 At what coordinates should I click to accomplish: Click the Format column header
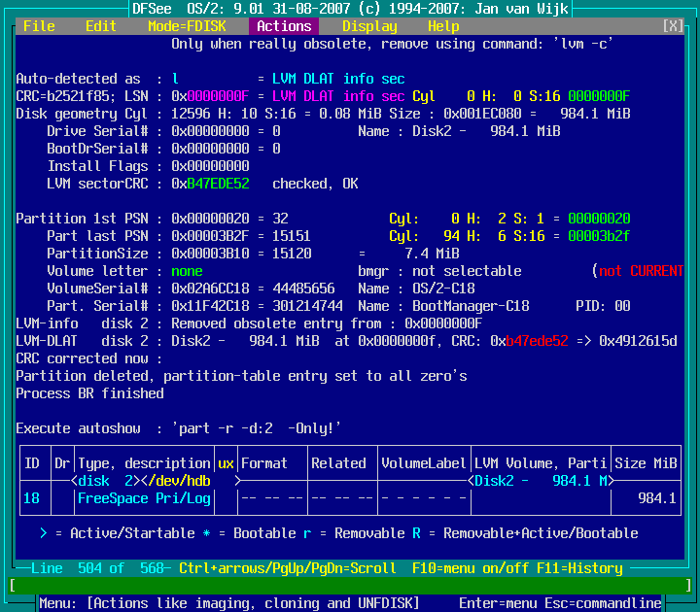(264, 463)
